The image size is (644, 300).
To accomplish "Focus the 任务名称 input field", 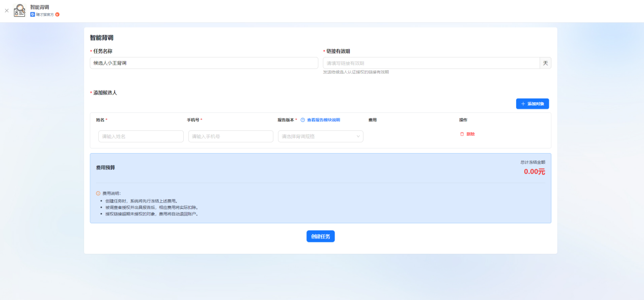I will click(x=204, y=63).
